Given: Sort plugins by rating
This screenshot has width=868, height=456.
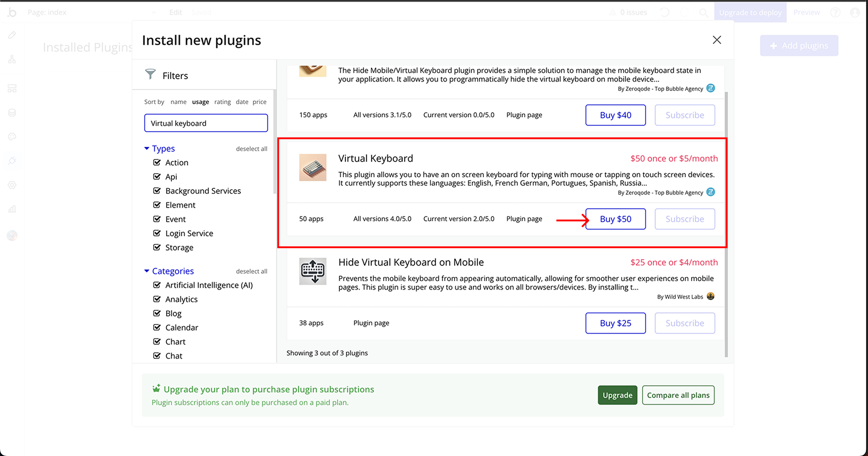Looking at the screenshot, I should (x=223, y=102).
